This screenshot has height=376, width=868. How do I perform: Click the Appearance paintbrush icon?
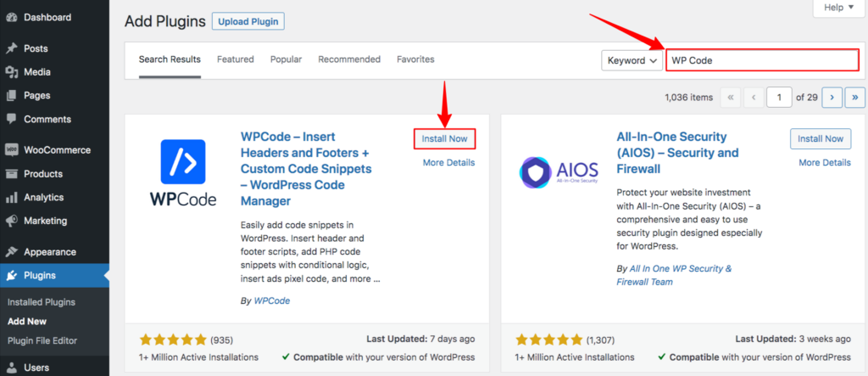[12, 252]
